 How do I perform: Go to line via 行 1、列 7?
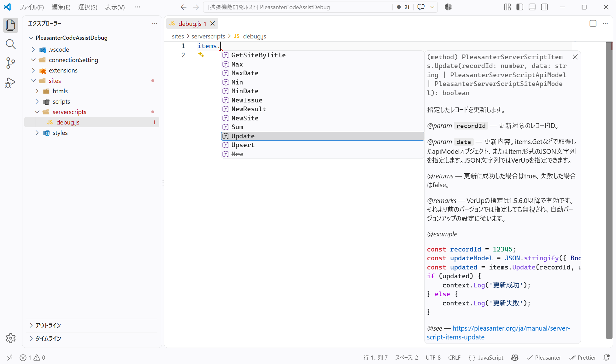coord(375,357)
